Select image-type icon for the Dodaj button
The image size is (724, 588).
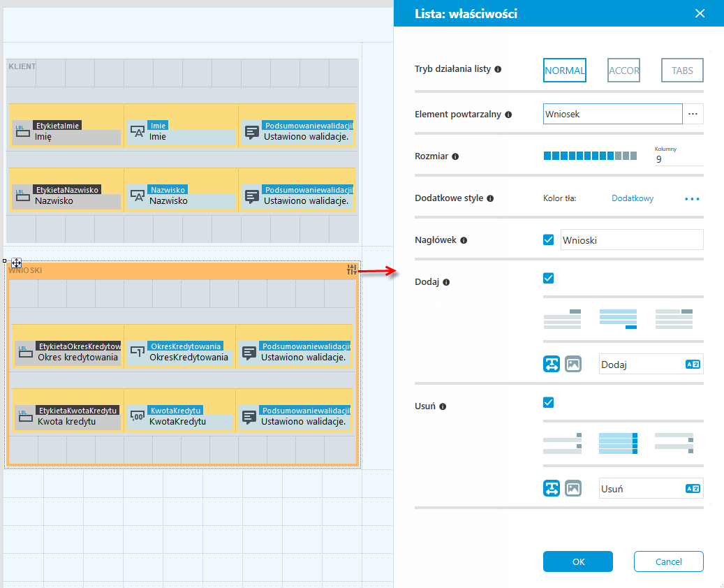(573, 364)
